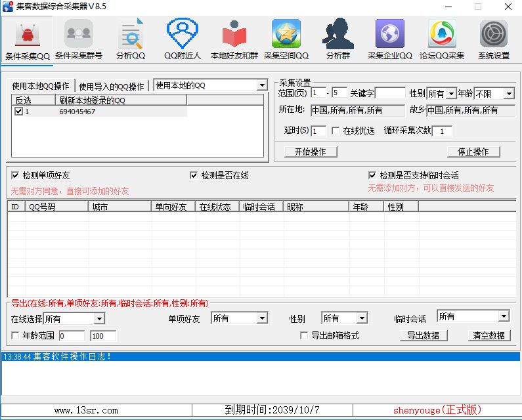Screen dimensions: 522x420
Task: Open 采集空间QQ tool
Action: coord(286,41)
